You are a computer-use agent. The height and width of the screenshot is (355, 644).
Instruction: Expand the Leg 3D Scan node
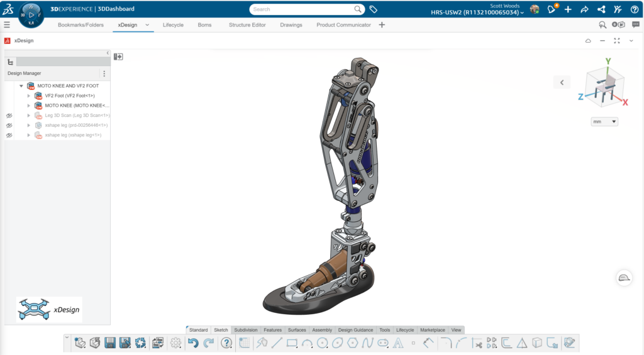(29, 116)
